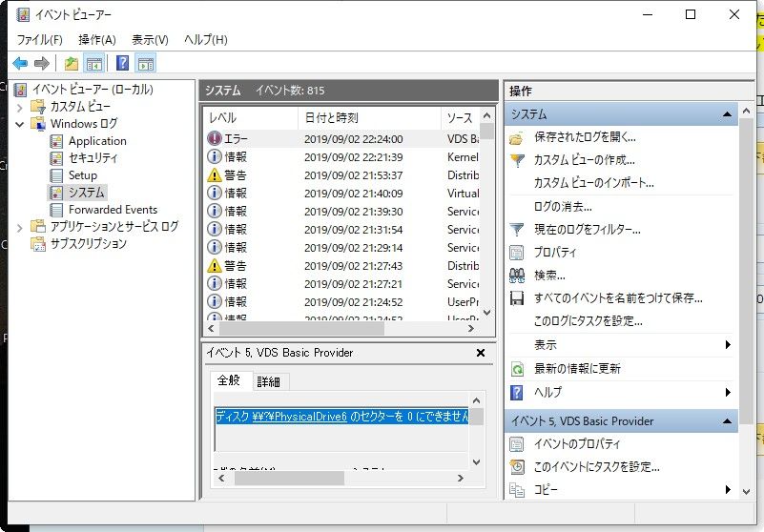764x532 pixels.
Task: Open the ヘルプ(H) menu
Action: coord(206,39)
